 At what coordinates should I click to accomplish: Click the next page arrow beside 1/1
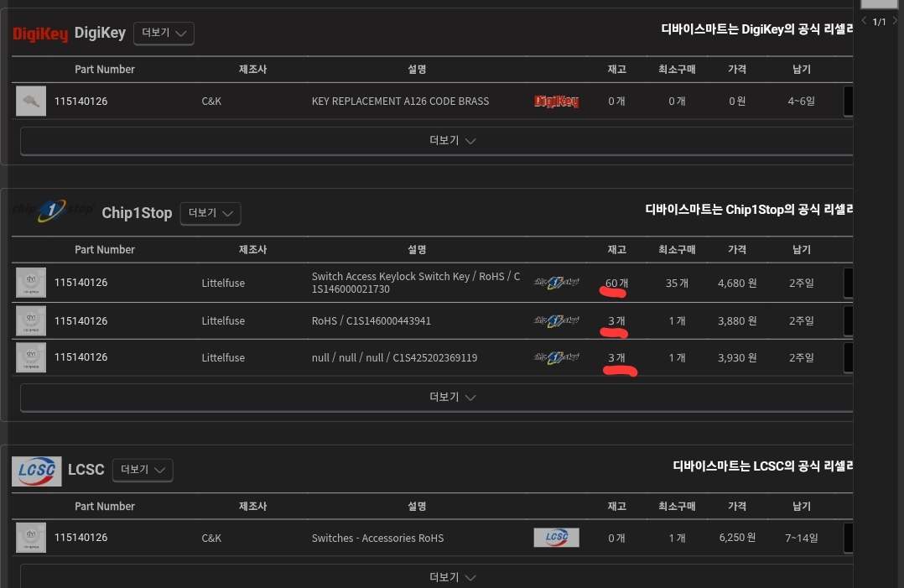coord(895,22)
